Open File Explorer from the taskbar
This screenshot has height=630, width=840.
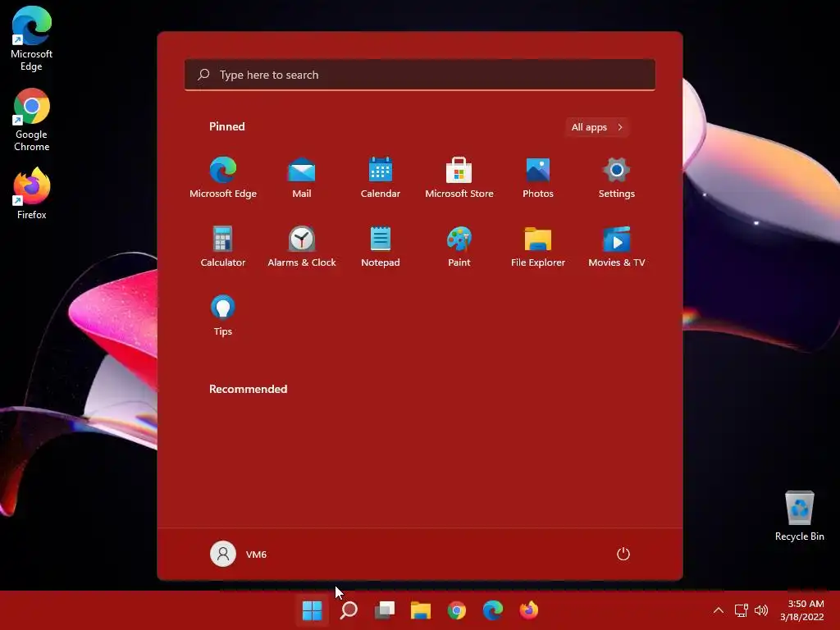coord(421,610)
